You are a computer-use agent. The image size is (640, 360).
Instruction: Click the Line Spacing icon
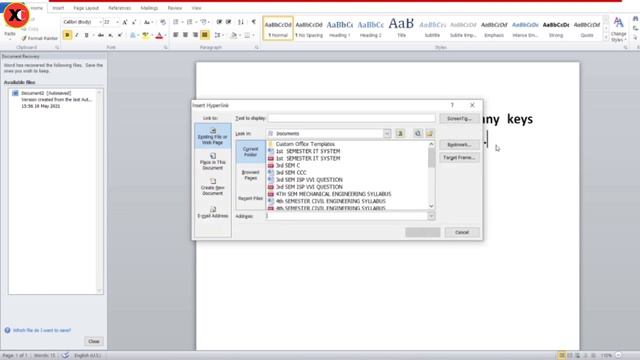coord(218,36)
